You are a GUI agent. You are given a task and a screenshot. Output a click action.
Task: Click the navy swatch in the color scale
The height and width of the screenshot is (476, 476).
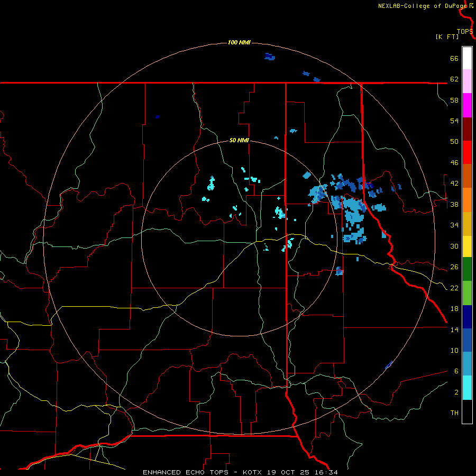pyautogui.click(x=467, y=317)
